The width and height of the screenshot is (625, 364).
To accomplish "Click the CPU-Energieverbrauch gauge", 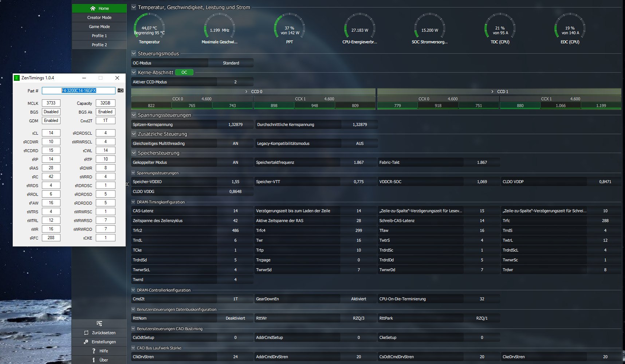I will click(x=360, y=28).
